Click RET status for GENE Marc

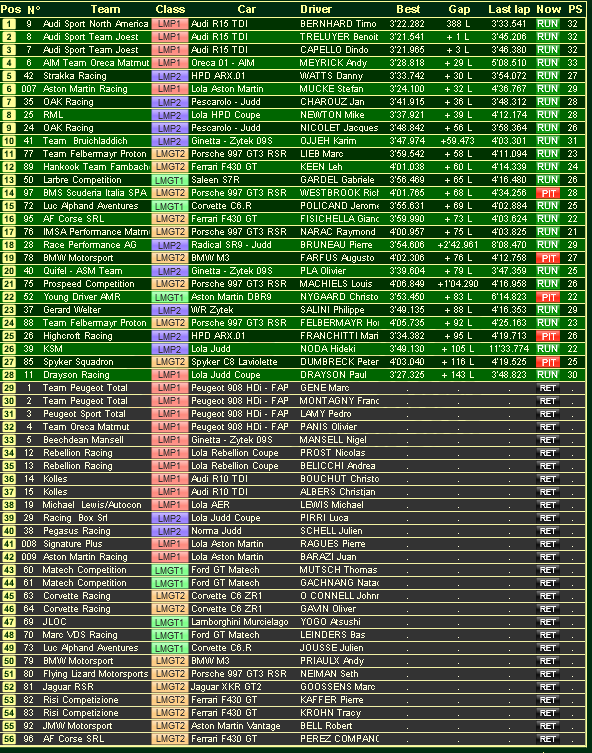[x=548, y=388]
